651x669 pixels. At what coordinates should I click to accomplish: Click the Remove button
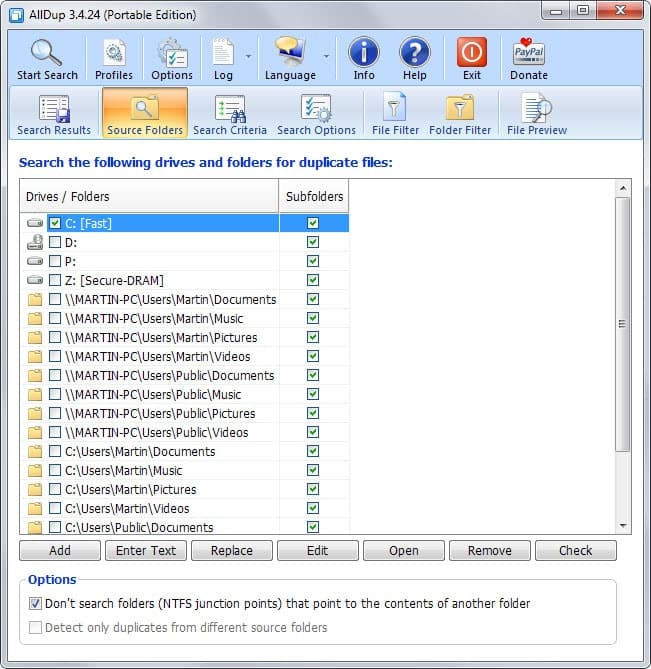(x=490, y=550)
